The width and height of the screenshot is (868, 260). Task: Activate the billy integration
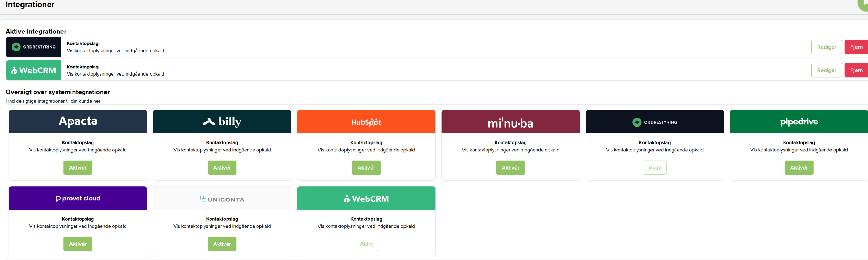point(222,167)
